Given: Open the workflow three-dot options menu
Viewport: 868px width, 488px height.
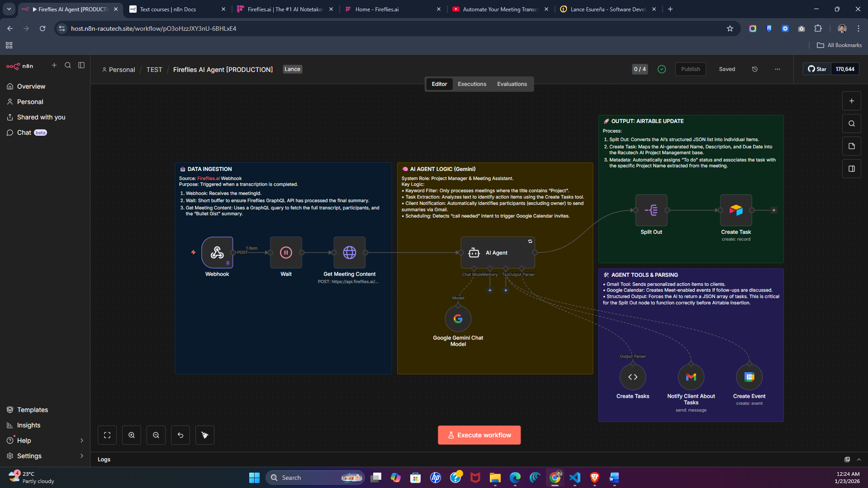Looking at the screenshot, I should 777,69.
